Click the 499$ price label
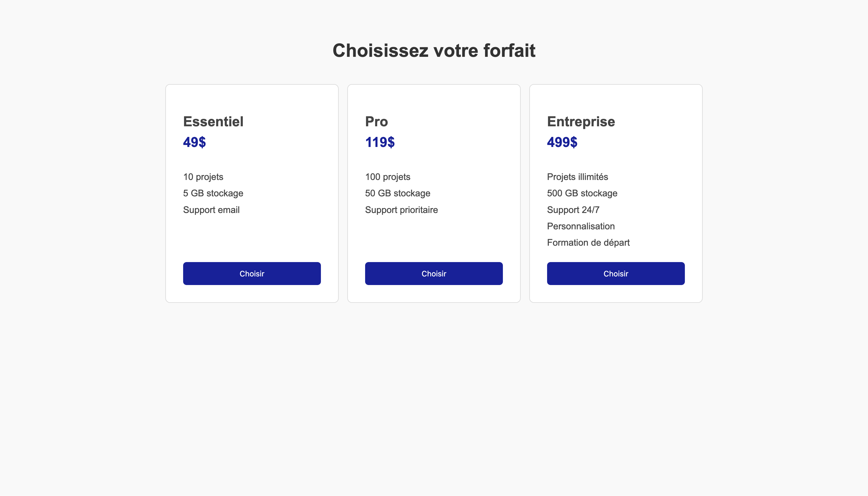The width and height of the screenshot is (868, 496). point(562,142)
